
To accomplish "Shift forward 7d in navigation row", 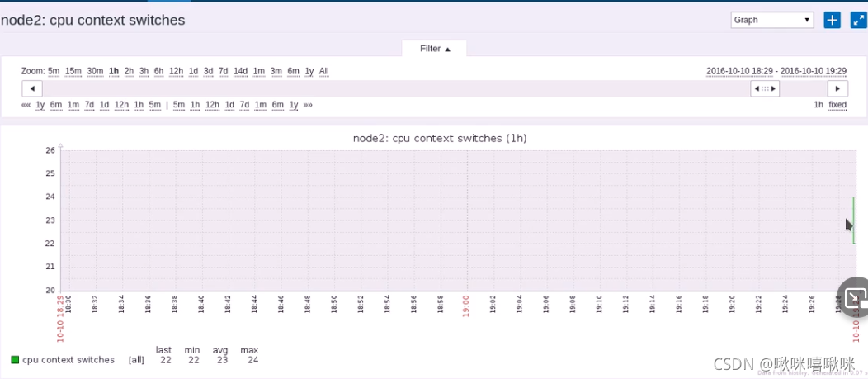I will (x=245, y=105).
